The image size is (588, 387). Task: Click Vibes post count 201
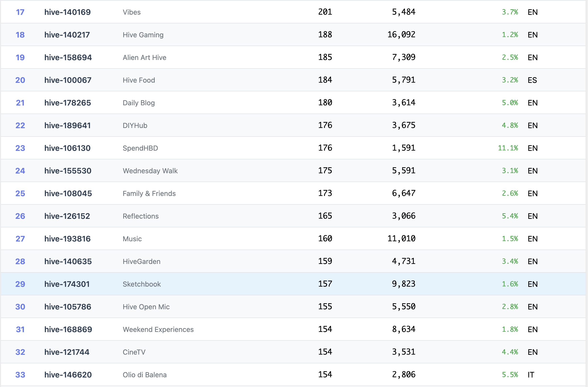(x=325, y=12)
